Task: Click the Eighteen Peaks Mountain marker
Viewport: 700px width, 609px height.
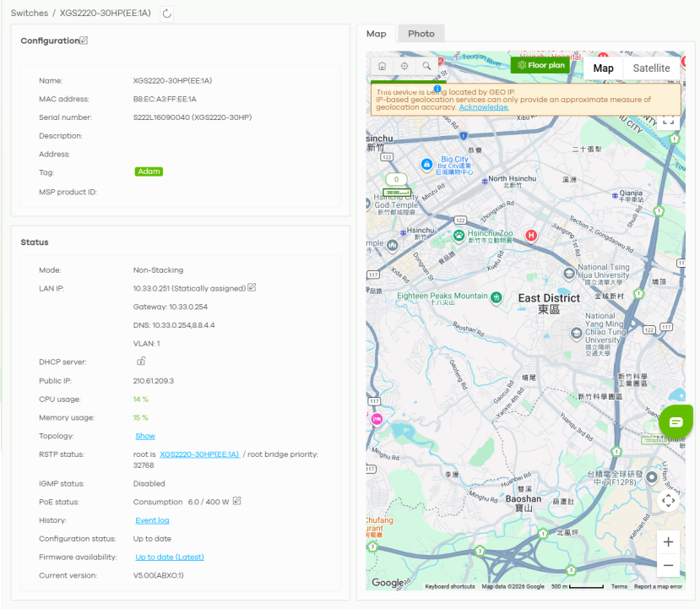Action: tap(496, 297)
